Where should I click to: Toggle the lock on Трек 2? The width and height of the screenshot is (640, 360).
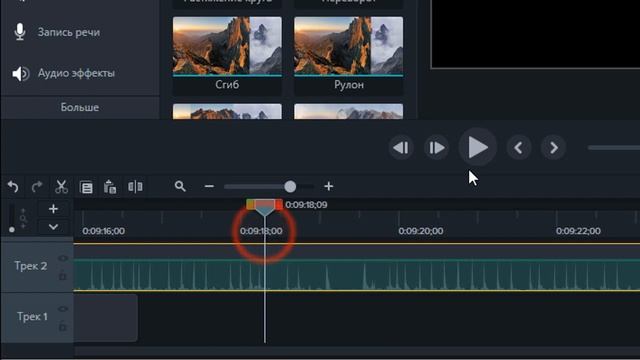62,276
